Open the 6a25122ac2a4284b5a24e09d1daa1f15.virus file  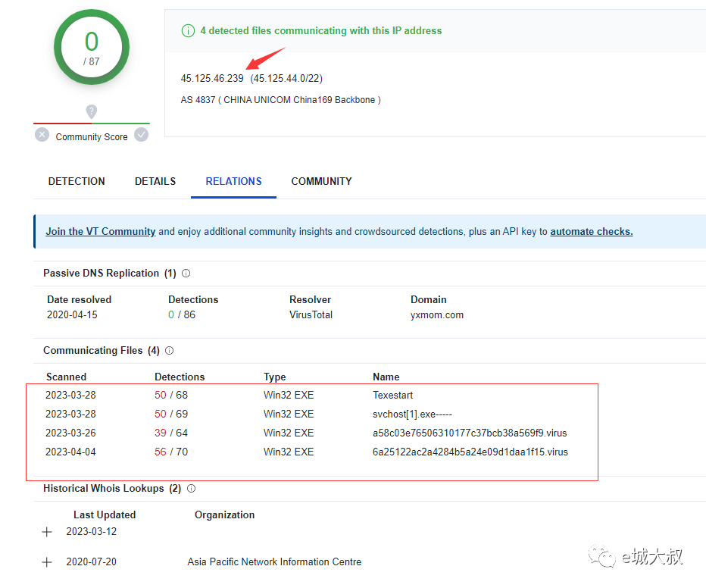(x=470, y=452)
